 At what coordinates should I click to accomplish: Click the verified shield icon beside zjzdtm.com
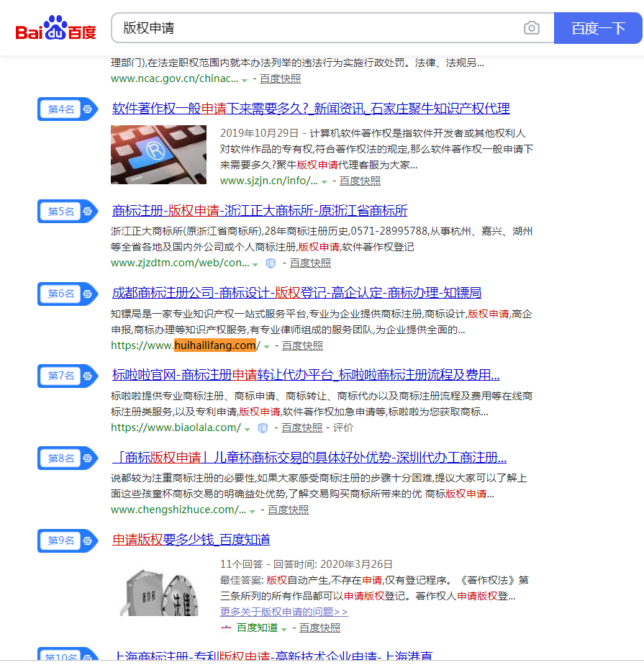coord(271,263)
